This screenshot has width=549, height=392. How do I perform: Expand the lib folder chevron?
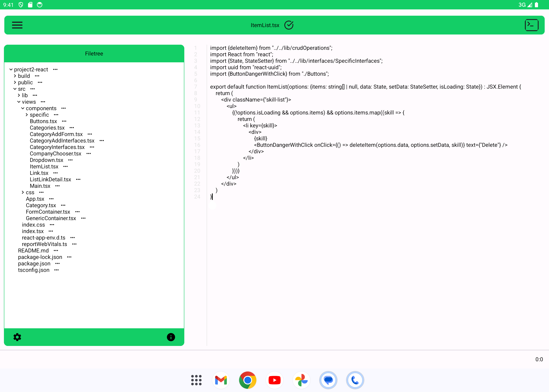(19, 95)
